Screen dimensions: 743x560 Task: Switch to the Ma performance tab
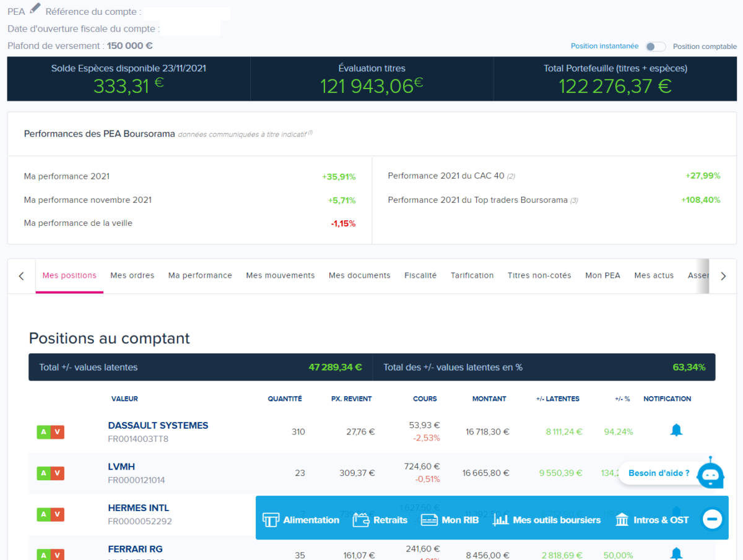coord(200,275)
